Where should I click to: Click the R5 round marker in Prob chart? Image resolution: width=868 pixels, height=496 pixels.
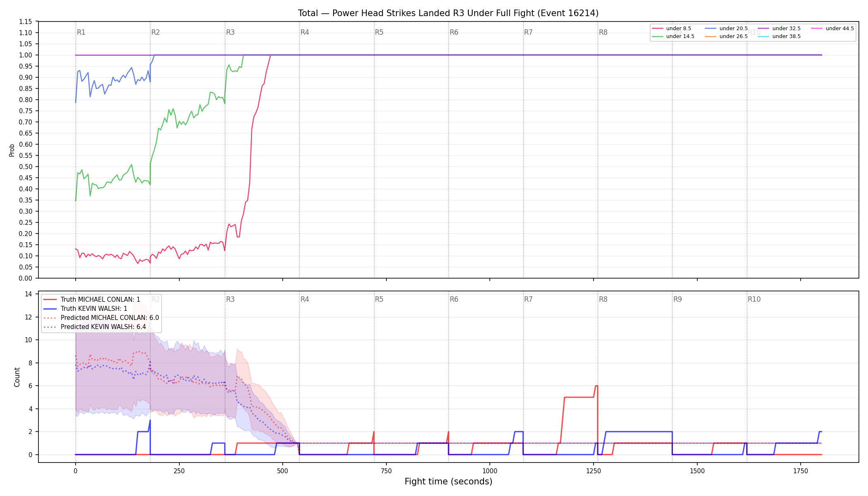[379, 32]
